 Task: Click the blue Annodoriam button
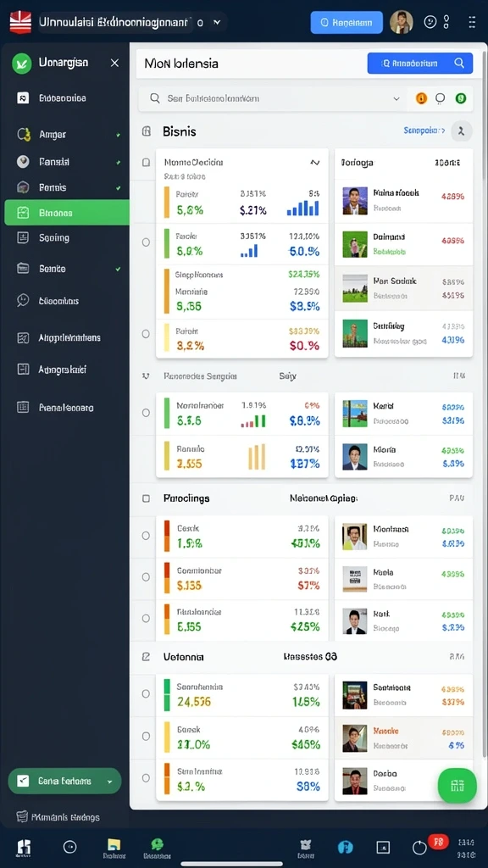(x=420, y=63)
